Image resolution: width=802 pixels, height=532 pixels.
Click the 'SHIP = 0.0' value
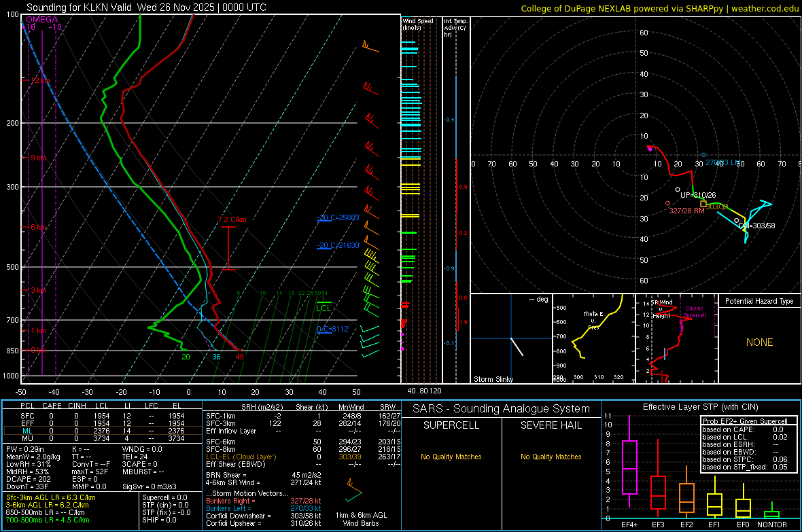point(159,520)
